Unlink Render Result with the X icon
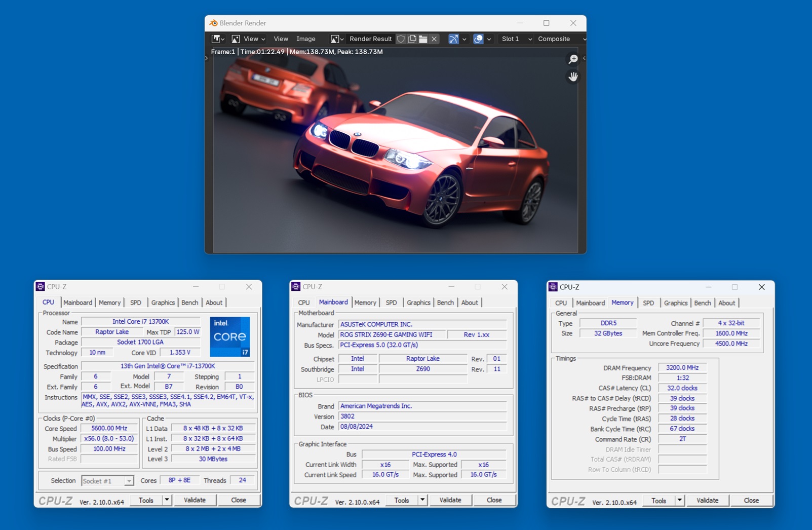Screen dimensions: 812x530 [434, 39]
